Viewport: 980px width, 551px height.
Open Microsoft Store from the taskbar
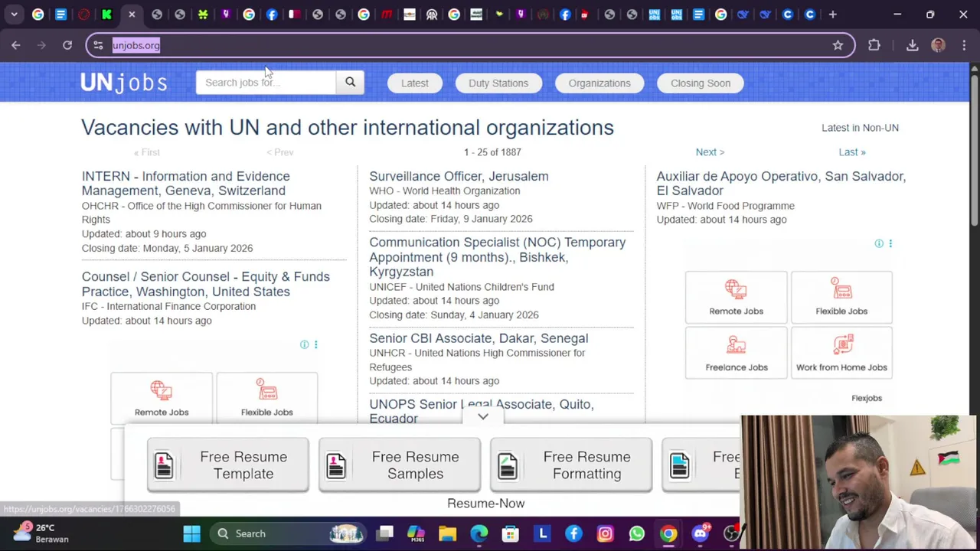coord(510,533)
